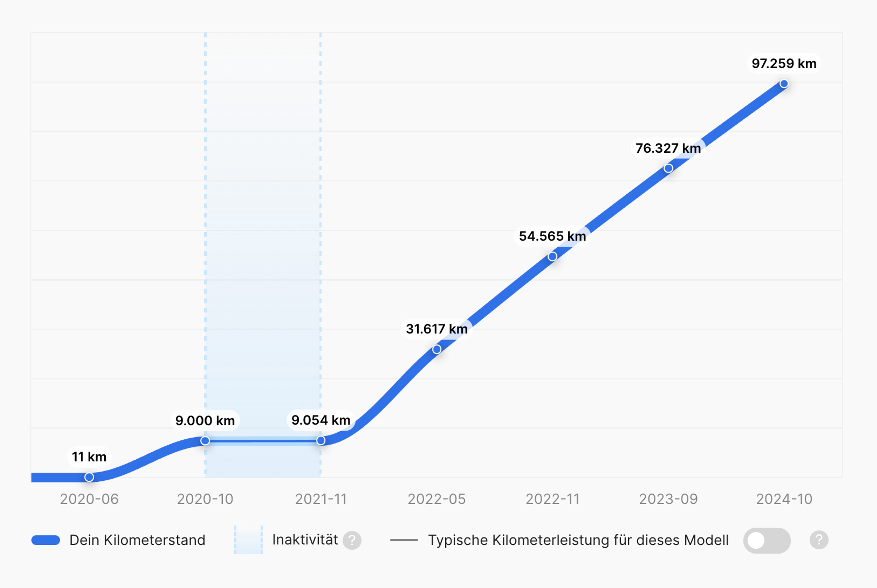The image size is (877, 588).
Task: Toggle typical mileage for this model switch
Action: tap(767, 540)
